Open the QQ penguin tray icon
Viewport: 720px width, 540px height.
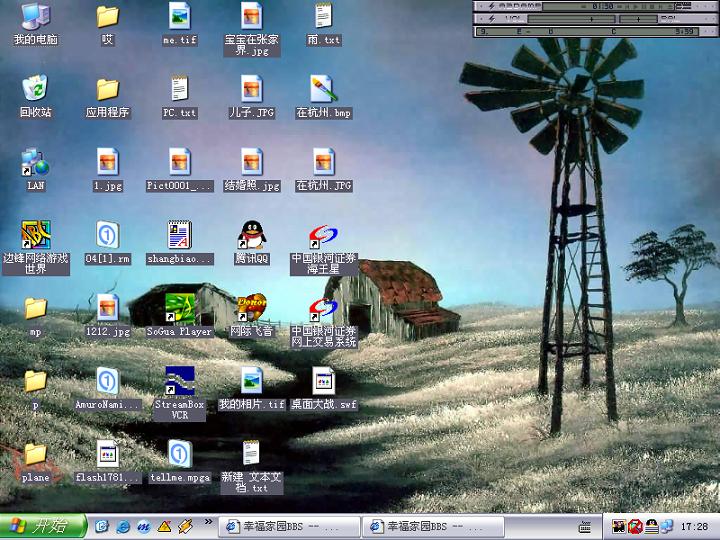coord(651,526)
